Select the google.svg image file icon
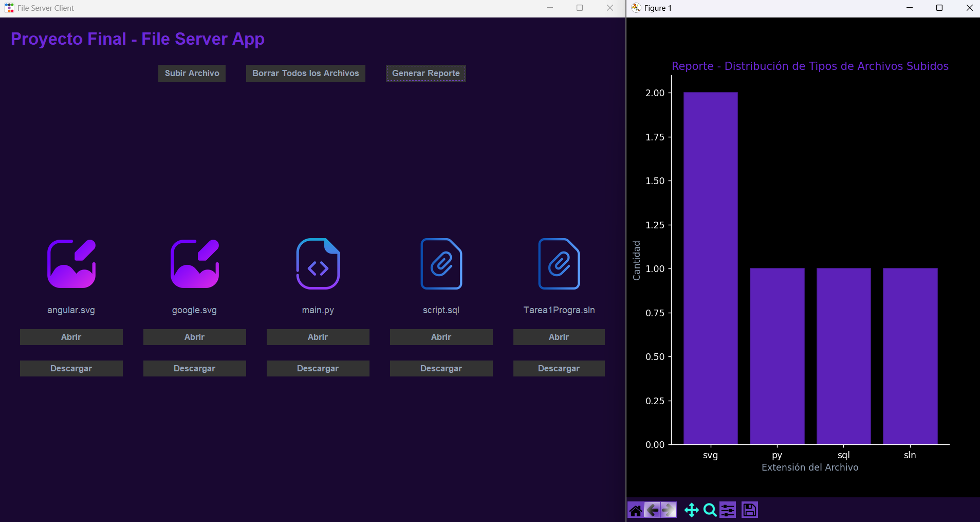The width and height of the screenshot is (980, 522). (195, 264)
